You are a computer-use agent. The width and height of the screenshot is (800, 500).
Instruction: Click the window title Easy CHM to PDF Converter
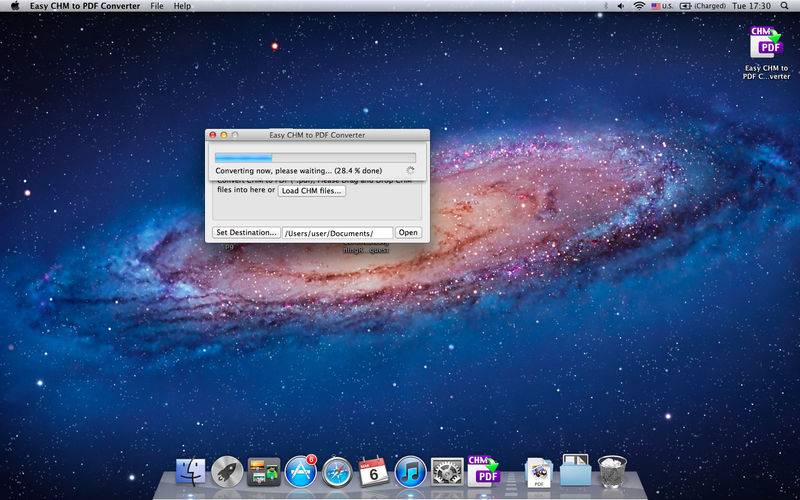pyautogui.click(x=317, y=135)
